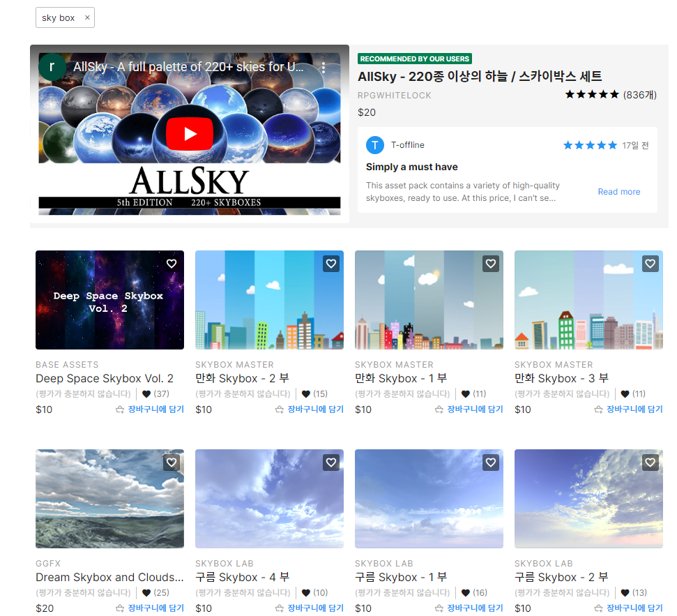
Task: Open the Dream Skybox and Clouds title
Action: [x=109, y=577]
